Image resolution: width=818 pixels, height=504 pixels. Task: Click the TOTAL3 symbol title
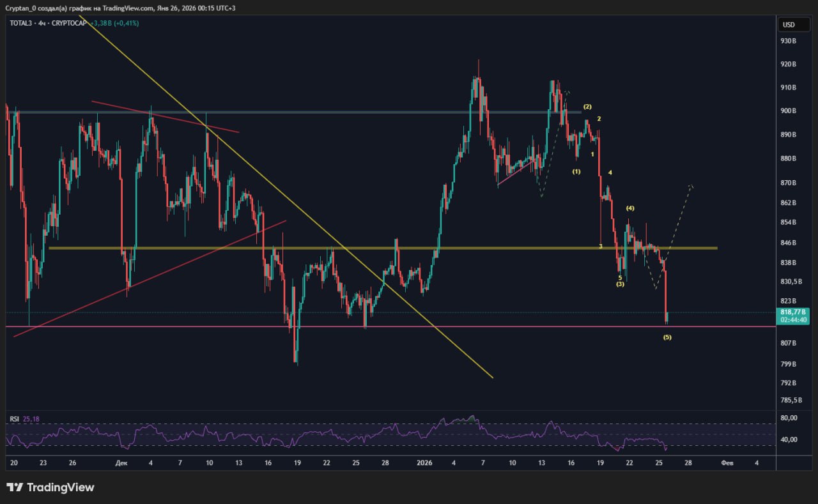(21, 23)
